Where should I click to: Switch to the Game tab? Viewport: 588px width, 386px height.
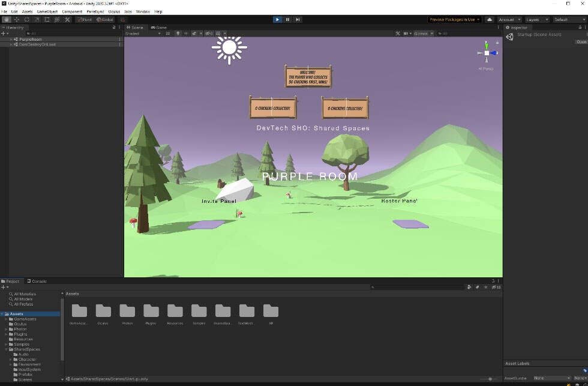click(159, 27)
